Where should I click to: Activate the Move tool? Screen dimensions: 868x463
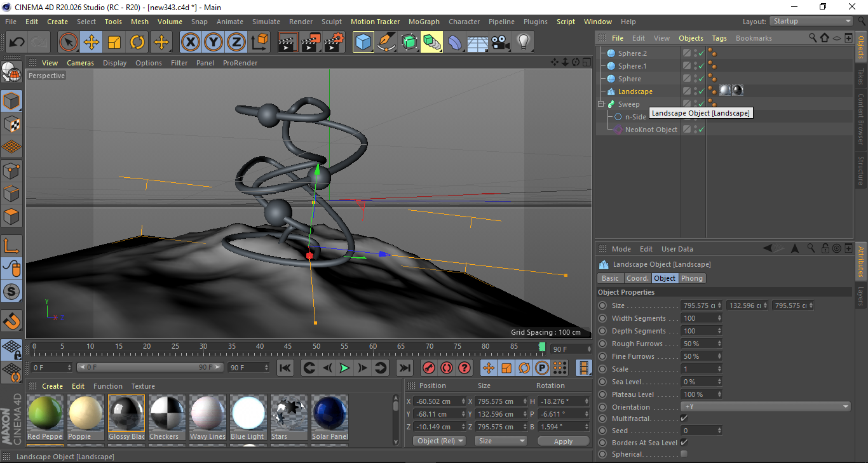point(92,43)
